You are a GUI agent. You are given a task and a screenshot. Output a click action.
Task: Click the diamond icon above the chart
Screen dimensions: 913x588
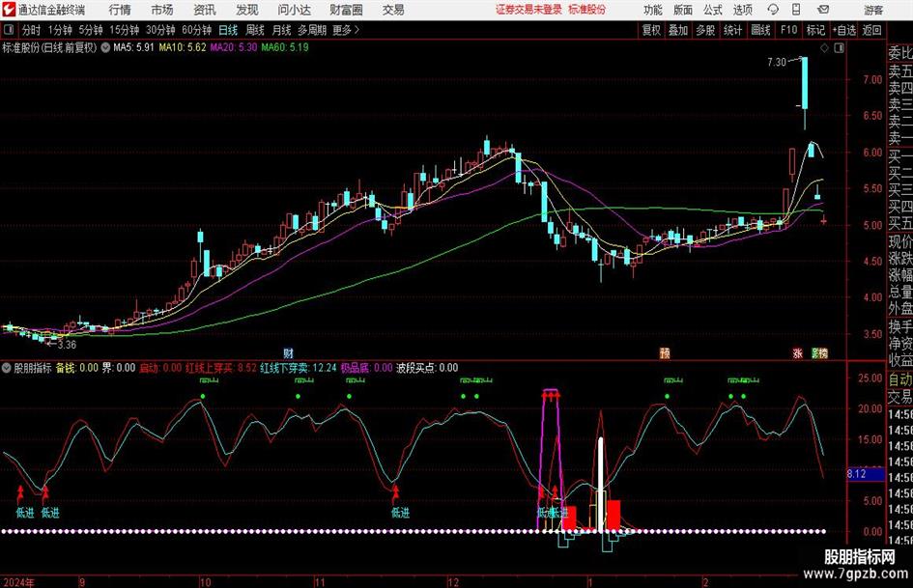[x=824, y=48]
